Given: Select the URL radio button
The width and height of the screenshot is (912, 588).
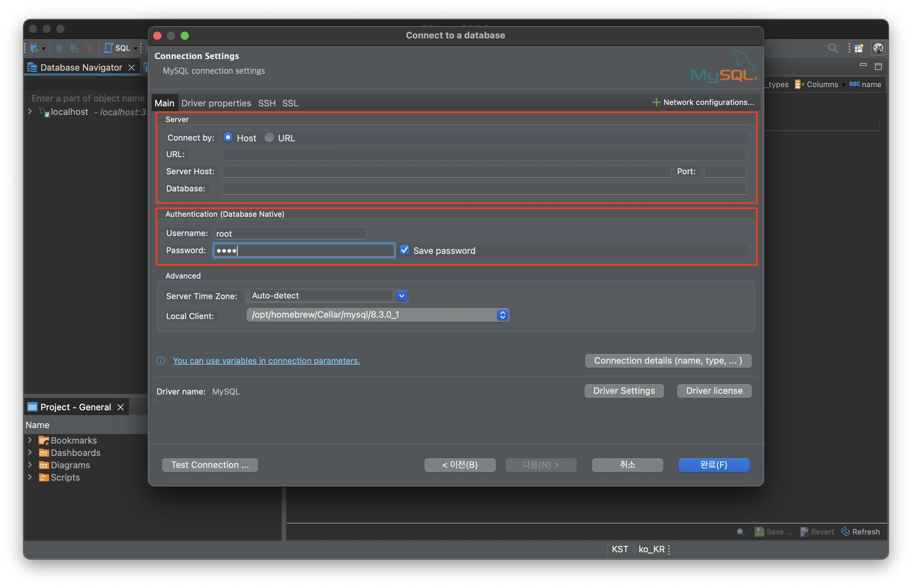Looking at the screenshot, I should (269, 138).
